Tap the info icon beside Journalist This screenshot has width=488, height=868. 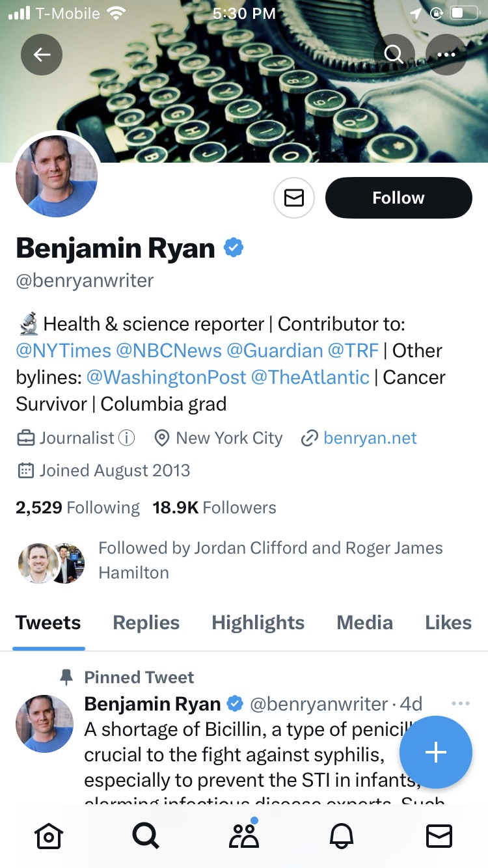click(x=127, y=439)
